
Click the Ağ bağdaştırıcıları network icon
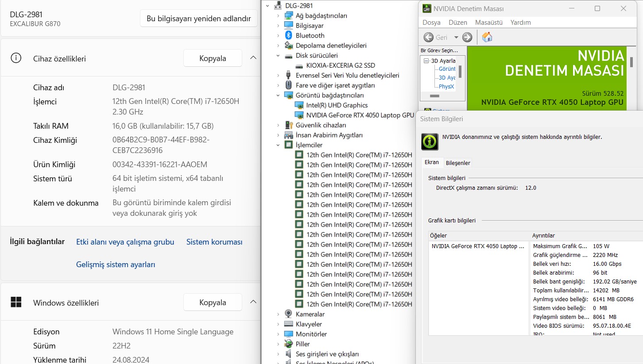(x=288, y=15)
